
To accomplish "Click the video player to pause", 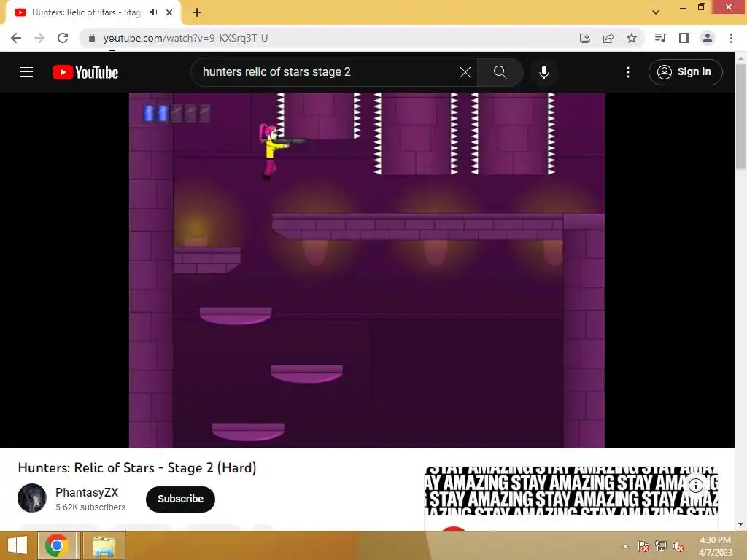I will click(367, 270).
